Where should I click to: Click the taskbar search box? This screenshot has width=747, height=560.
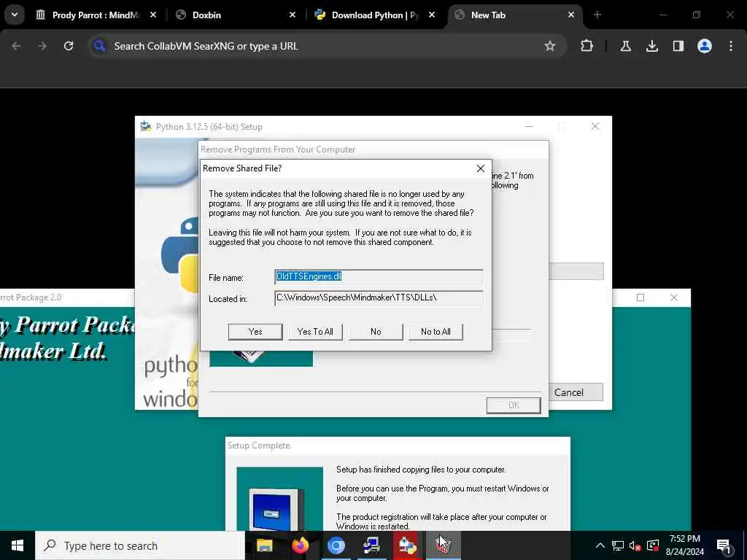click(x=140, y=545)
